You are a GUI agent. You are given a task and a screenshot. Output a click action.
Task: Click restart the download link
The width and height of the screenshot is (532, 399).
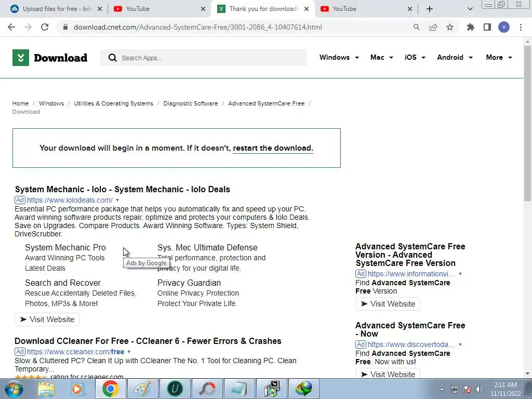(x=273, y=148)
